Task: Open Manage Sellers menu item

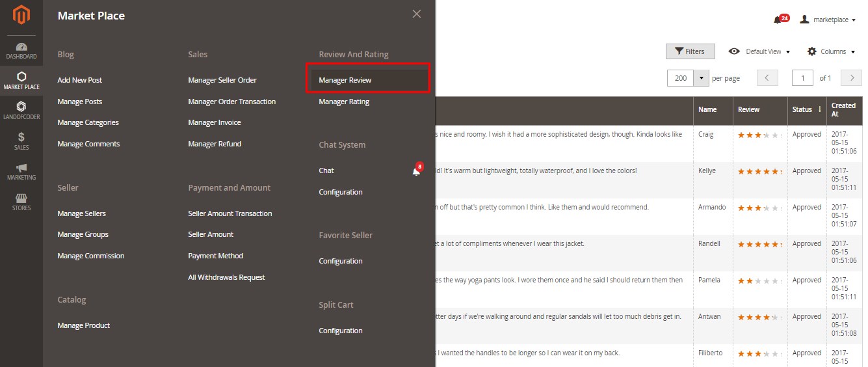Action: pyautogui.click(x=81, y=213)
